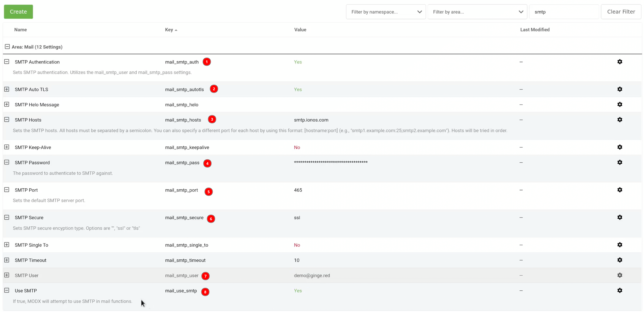Click the search field containing smtp
644x312 pixels.
click(564, 12)
